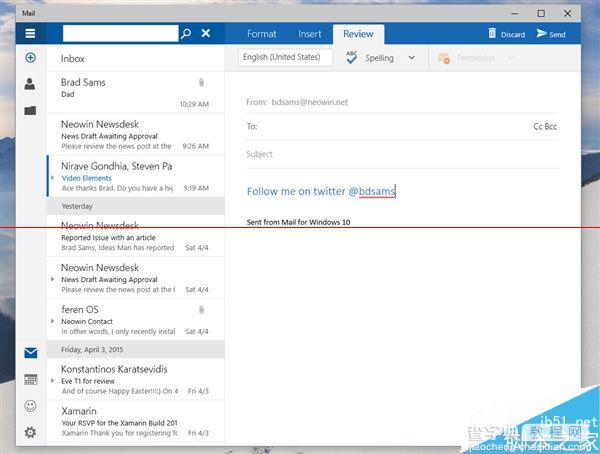This screenshot has height=454, width=600.
Task: Click the Discard button label
Action: tap(513, 34)
